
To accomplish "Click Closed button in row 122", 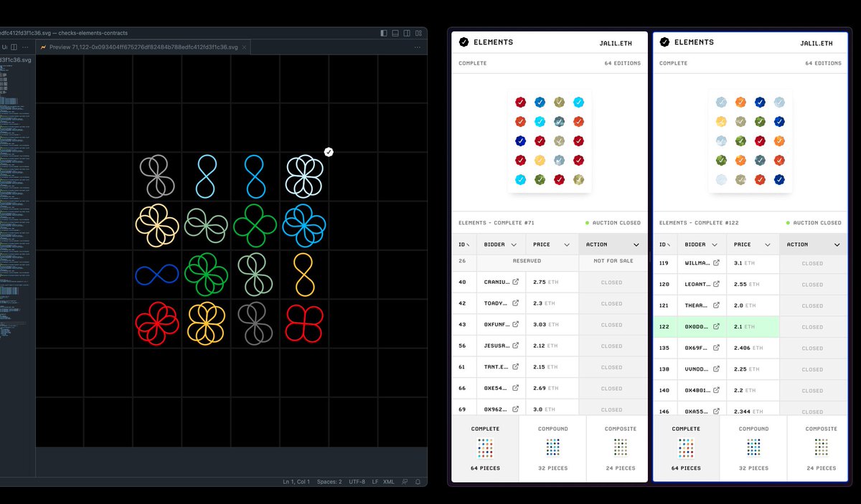I will tap(813, 327).
